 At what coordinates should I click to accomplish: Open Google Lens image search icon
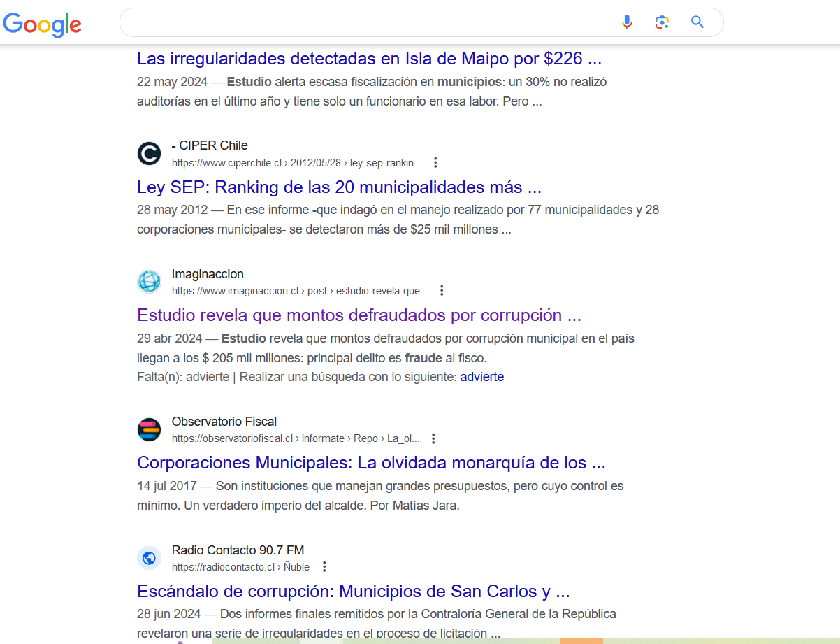coord(662,22)
